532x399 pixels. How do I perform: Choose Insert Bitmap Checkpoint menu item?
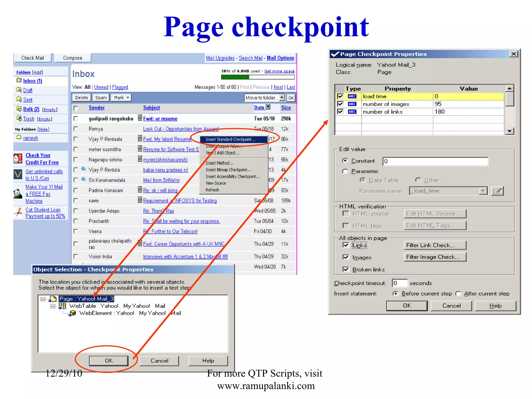pos(228,170)
